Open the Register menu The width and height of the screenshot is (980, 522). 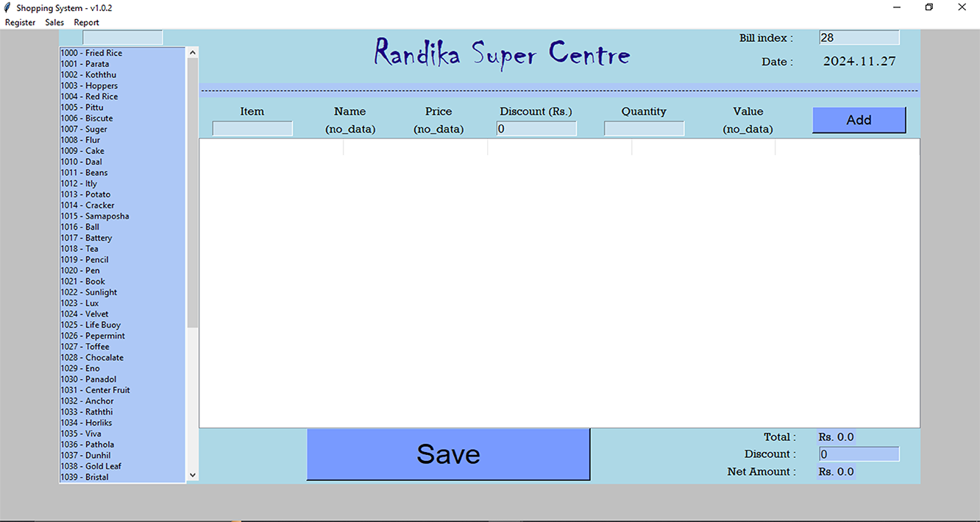pyautogui.click(x=20, y=23)
